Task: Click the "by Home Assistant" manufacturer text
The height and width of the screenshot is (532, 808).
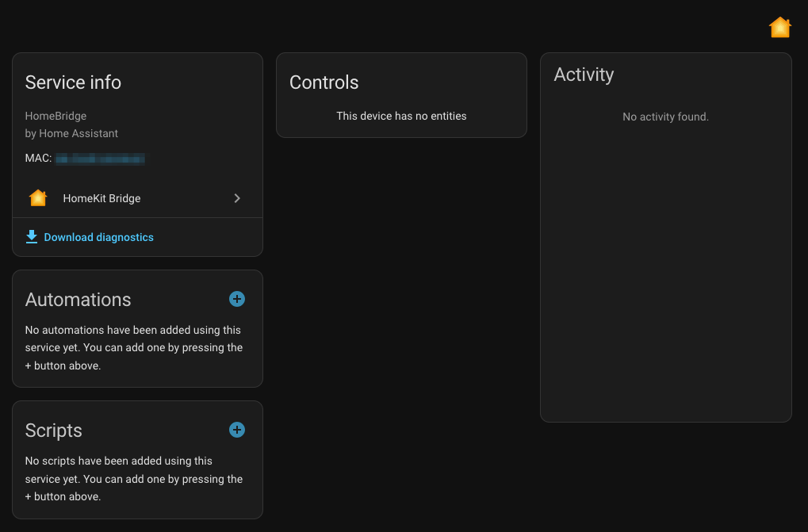Action: [71, 133]
